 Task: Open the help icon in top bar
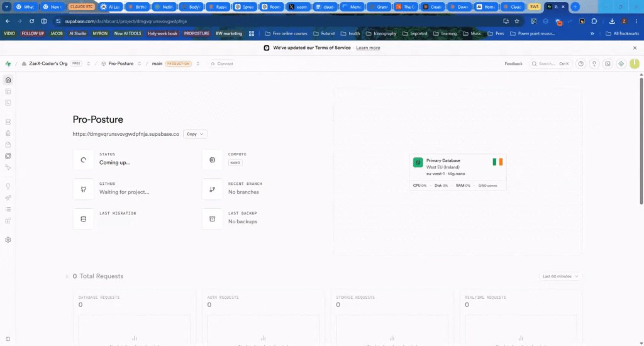pos(580,64)
